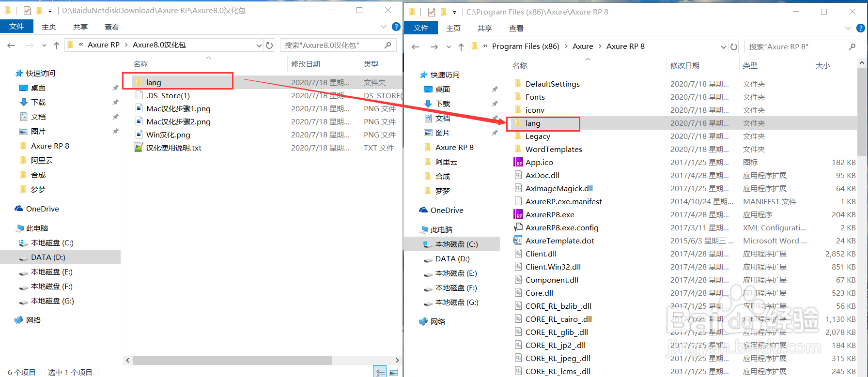Screen dimensions: 868x377
Task: Expand the ribbon in left window
Action: point(384,27)
